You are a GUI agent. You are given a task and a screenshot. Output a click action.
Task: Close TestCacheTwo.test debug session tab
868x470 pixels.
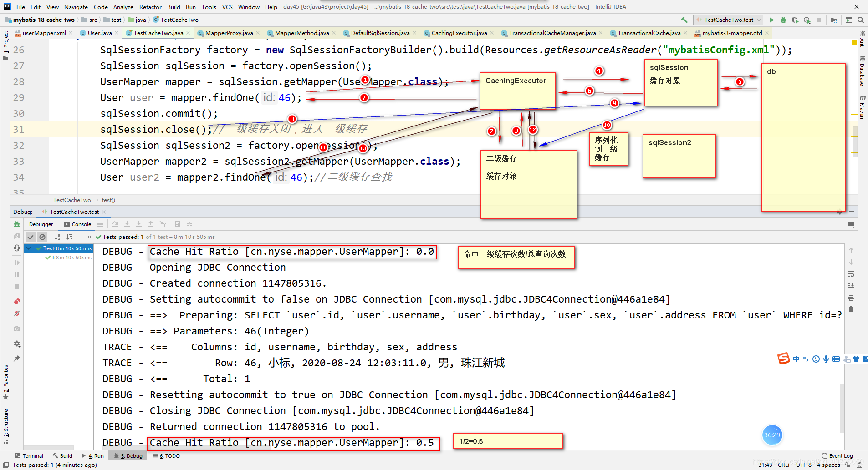104,212
